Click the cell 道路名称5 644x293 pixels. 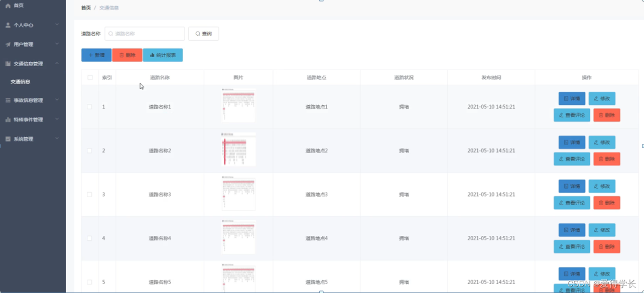160,282
